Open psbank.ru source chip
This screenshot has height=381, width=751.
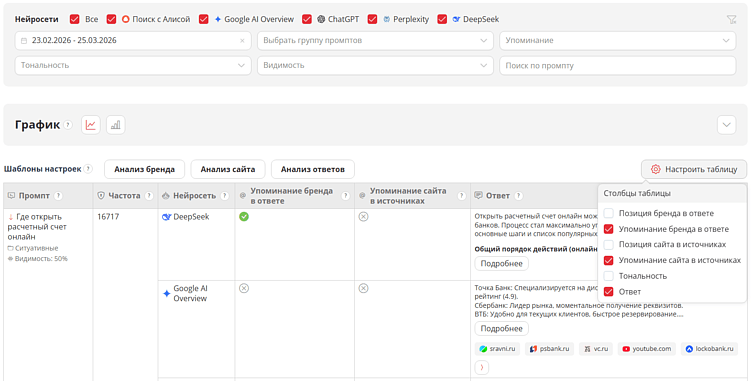[549, 349]
